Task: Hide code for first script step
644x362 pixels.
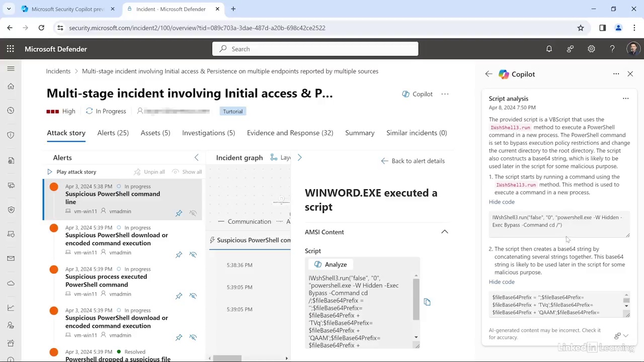Action: tap(502, 202)
